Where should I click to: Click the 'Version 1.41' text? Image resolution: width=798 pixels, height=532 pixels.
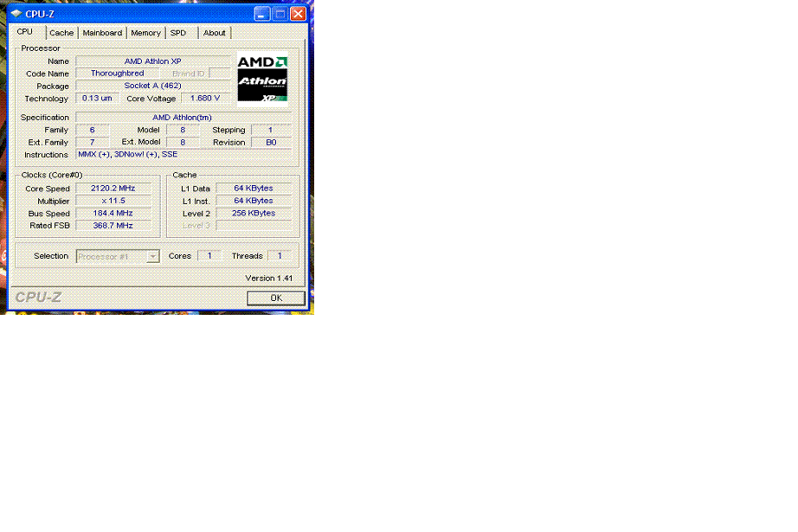pos(268,279)
